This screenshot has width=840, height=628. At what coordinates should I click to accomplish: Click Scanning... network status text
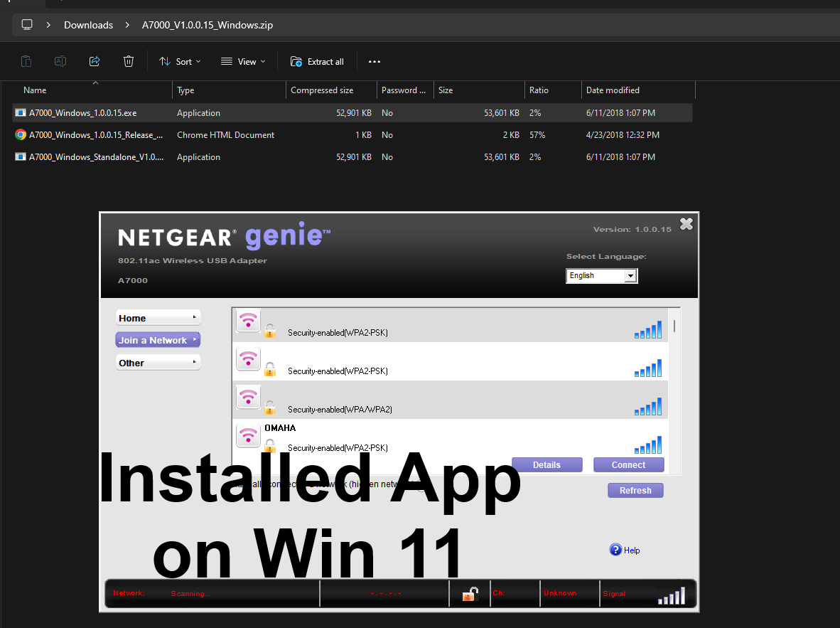click(190, 594)
